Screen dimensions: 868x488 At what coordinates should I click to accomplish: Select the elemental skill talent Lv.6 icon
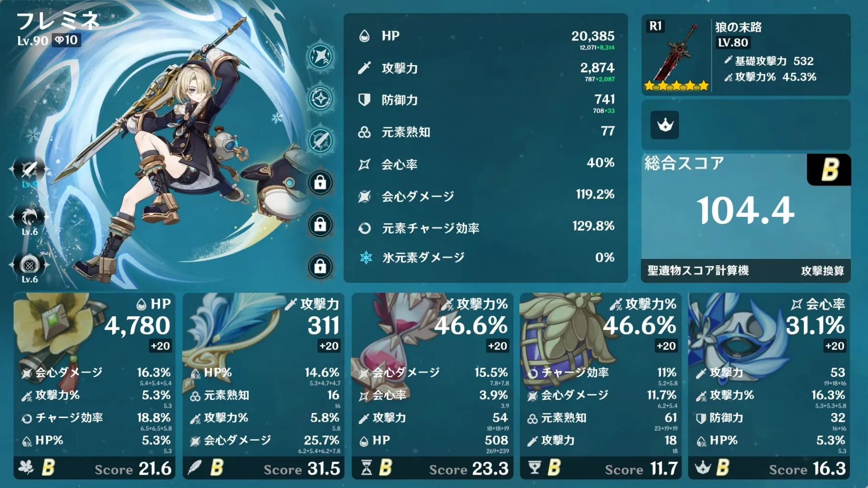(29, 217)
